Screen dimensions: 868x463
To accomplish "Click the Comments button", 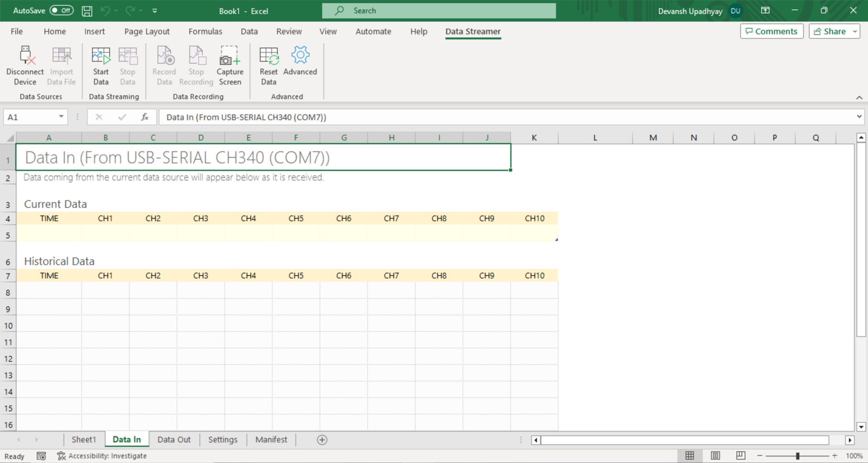I will point(771,31).
